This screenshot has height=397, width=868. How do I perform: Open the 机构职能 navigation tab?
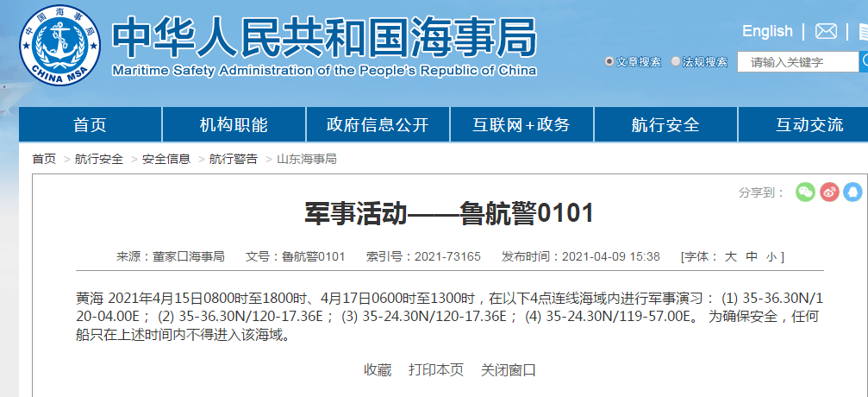(234, 124)
